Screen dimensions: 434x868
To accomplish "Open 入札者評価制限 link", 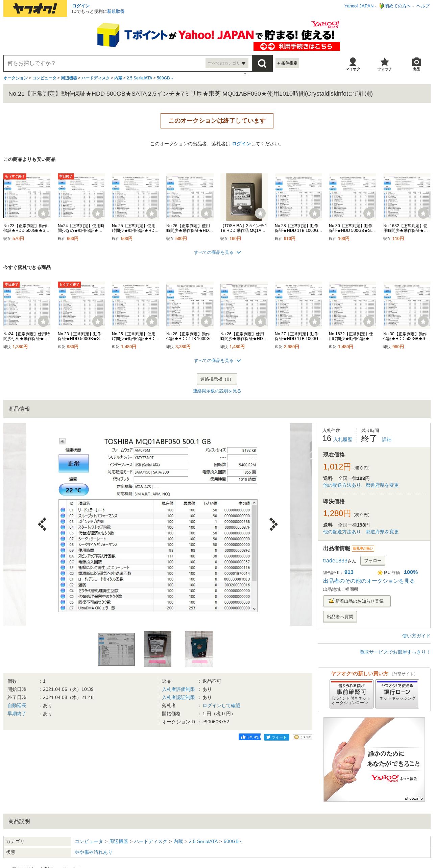I will tap(178, 689).
